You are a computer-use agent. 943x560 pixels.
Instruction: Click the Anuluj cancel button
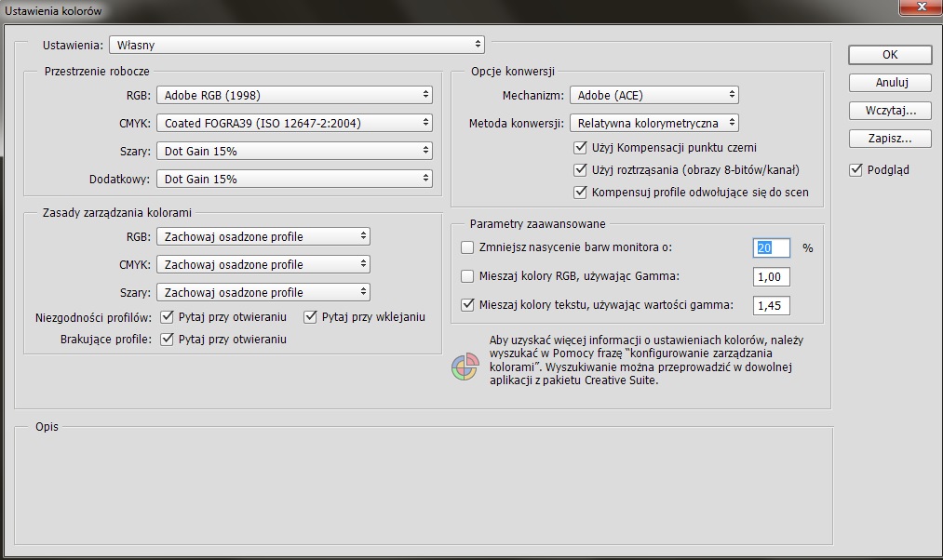coord(891,83)
